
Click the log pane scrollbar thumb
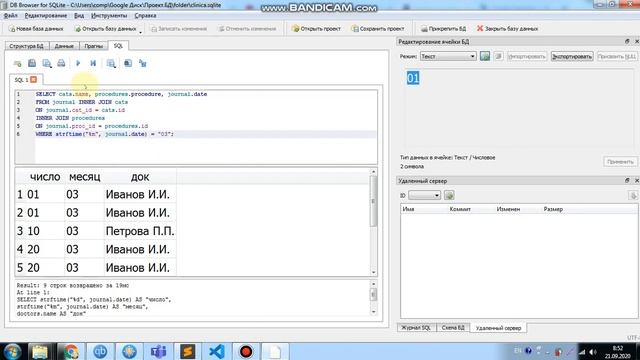pos(373,294)
